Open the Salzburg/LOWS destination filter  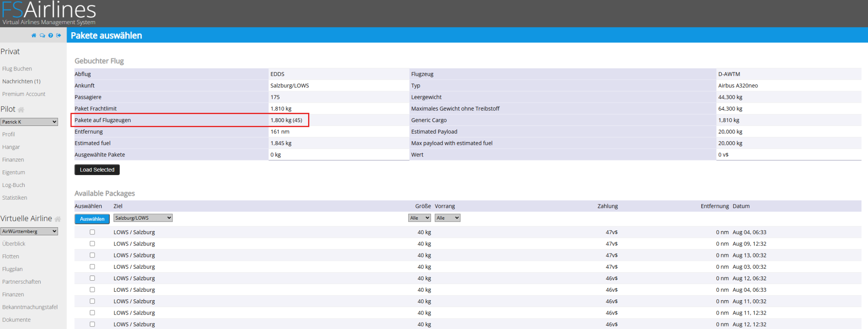[x=143, y=218]
